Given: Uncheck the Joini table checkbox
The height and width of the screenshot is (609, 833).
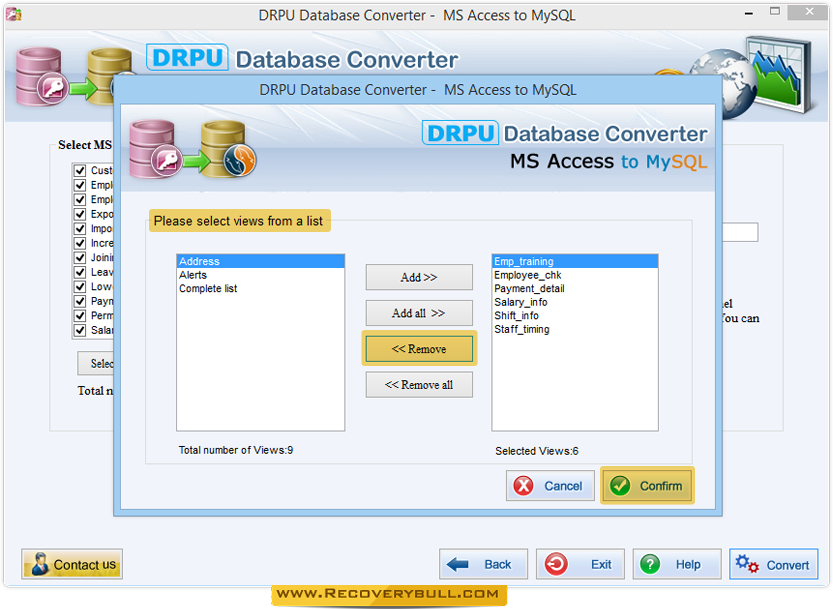Looking at the screenshot, I should tap(80, 258).
